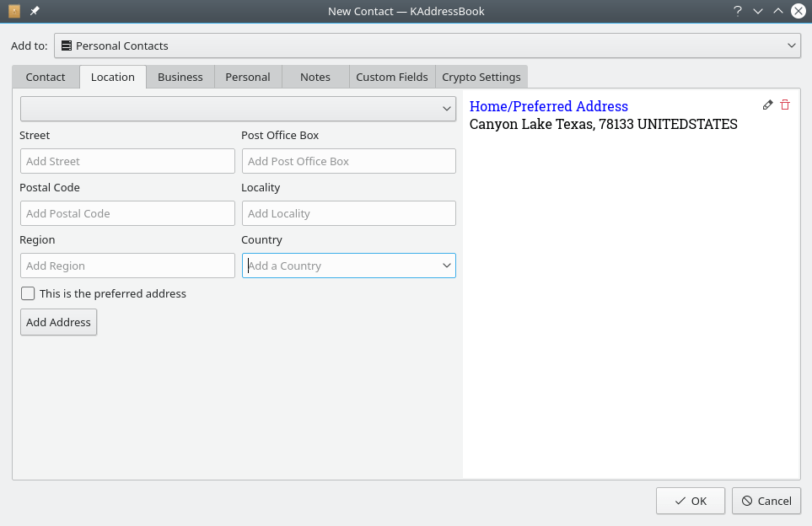The image size is (812, 526).
Task: Click into the Add Postal Code field
Action: (127, 213)
